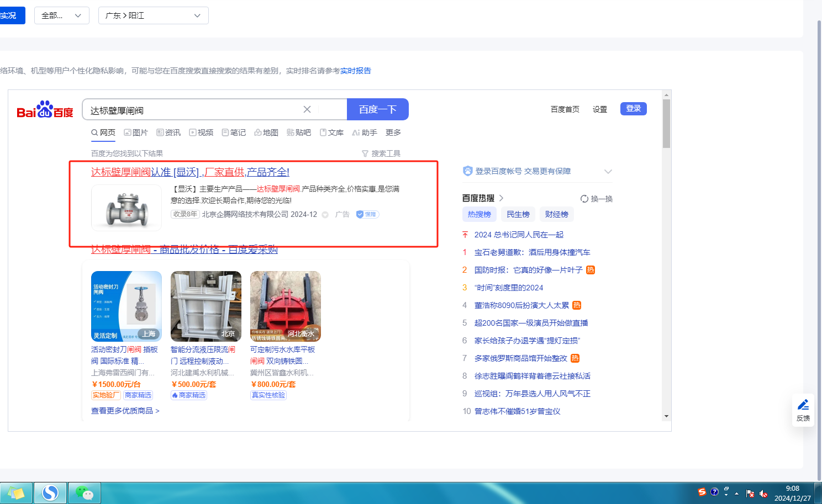Open the 更多 search categories

393,132
